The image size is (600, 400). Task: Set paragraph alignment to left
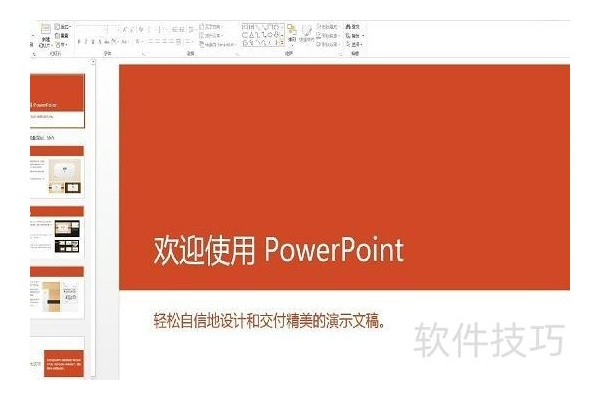(x=151, y=41)
